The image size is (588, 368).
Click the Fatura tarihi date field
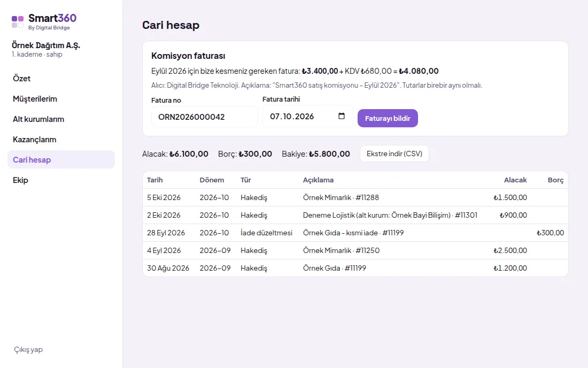point(307,116)
